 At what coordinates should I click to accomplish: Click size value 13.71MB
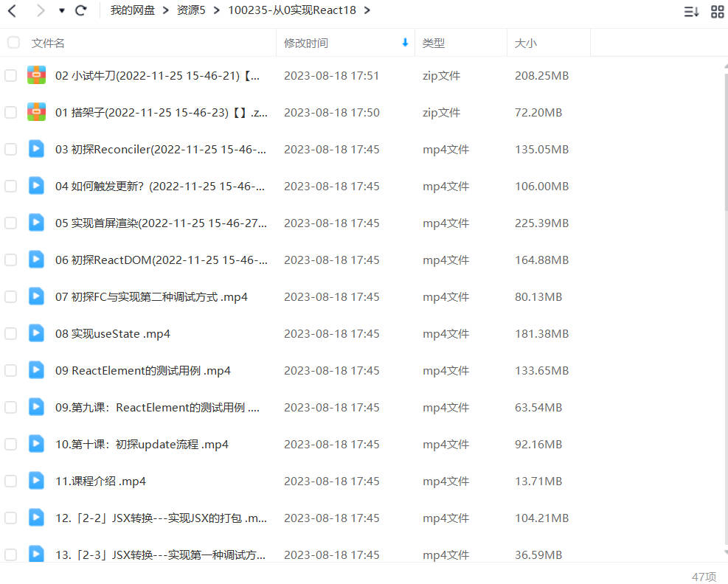pyautogui.click(x=538, y=482)
